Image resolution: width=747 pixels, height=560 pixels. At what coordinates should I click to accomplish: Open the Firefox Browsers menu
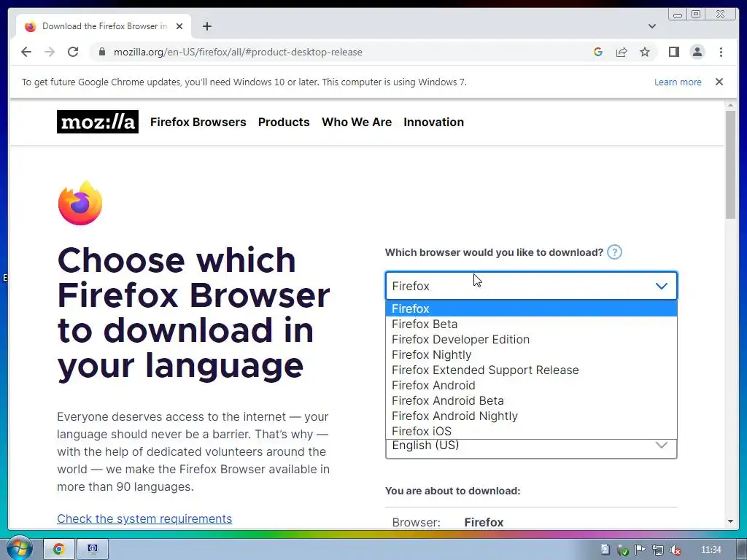pos(198,122)
